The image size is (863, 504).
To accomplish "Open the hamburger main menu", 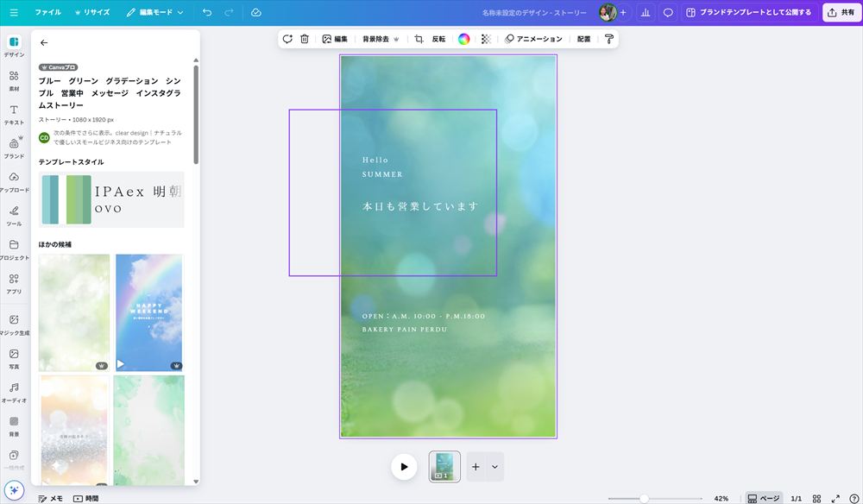I will [x=14, y=12].
